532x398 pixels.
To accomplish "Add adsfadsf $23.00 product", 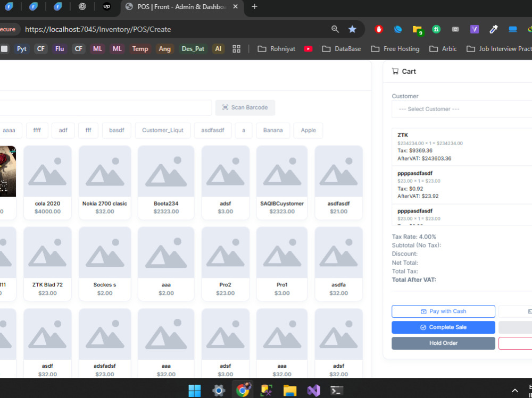I will (105, 343).
